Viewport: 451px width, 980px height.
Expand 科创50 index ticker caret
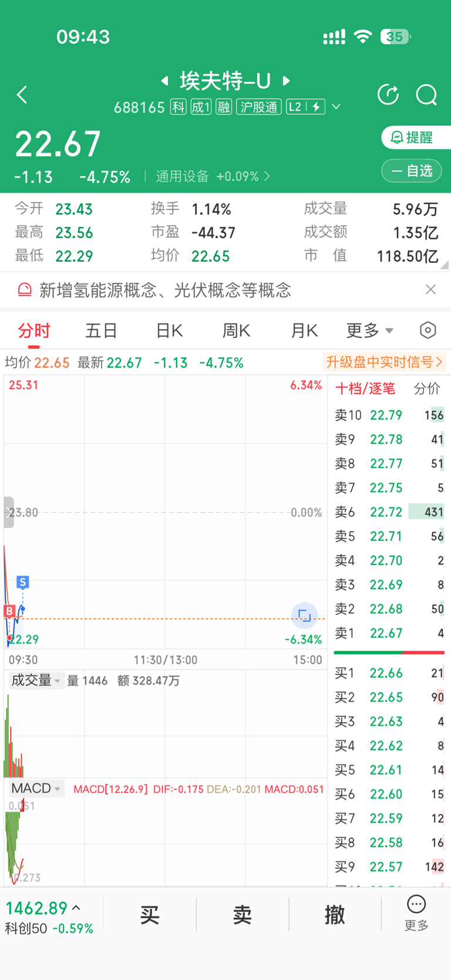(x=76, y=908)
